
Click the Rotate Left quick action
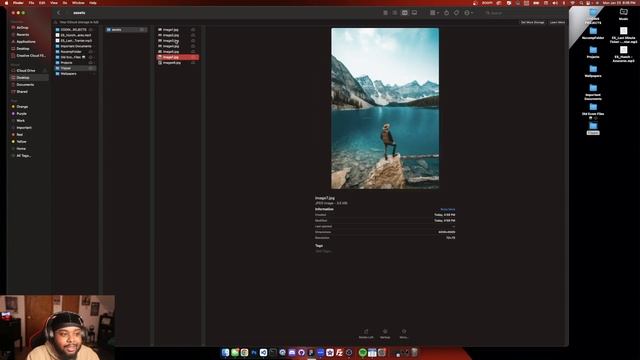[366, 334]
